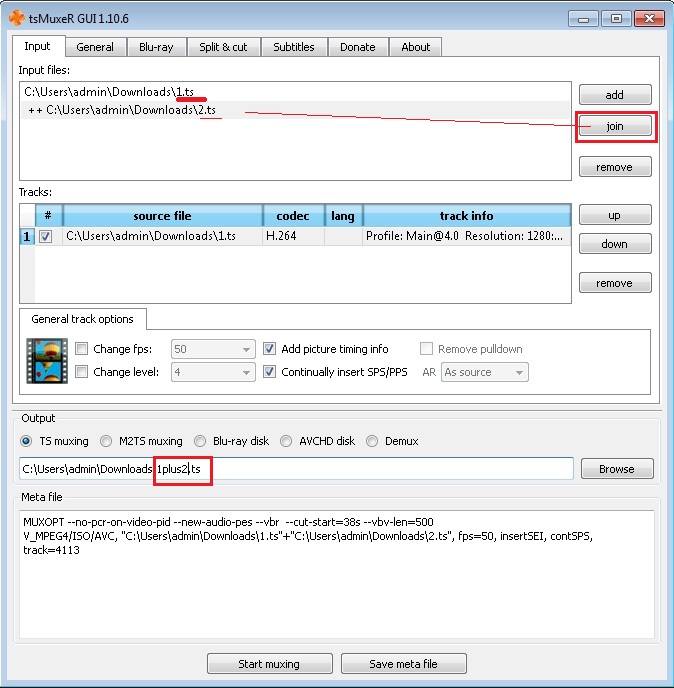
Task: Click row number 1 in tracks table
Action: pyautogui.click(x=27, y=236)
